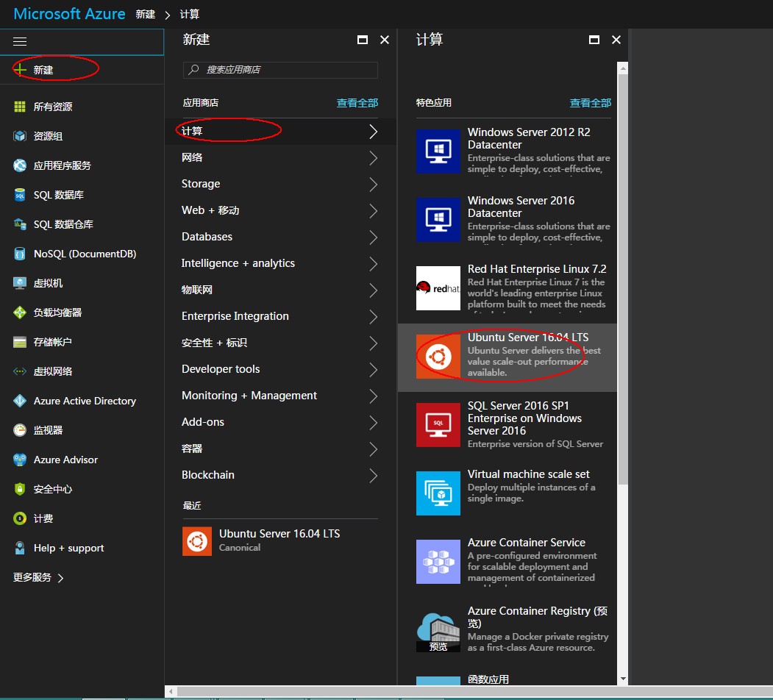This screenshot has height=700, width=773.
Task: Maximize the 新建 blade panel
Action: tap(362, 40)
